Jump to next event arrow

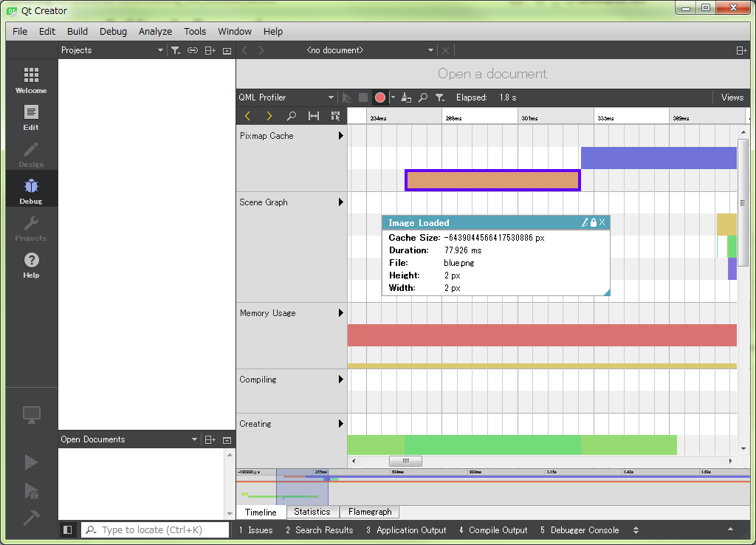click(269, 116)
